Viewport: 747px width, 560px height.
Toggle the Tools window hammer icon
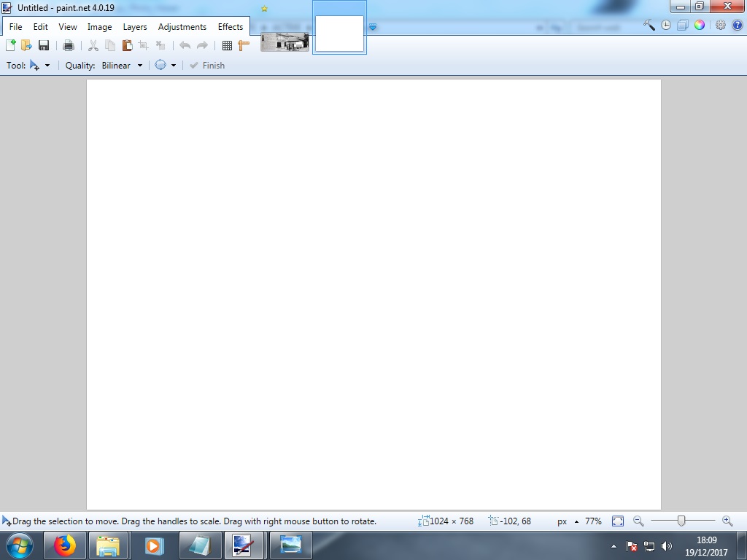[649, 26]
